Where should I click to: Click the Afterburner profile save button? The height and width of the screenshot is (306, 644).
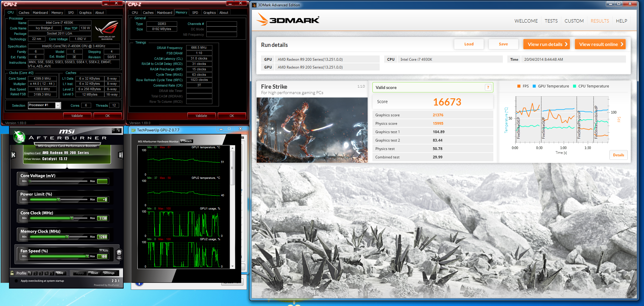(x=60, y=273)
